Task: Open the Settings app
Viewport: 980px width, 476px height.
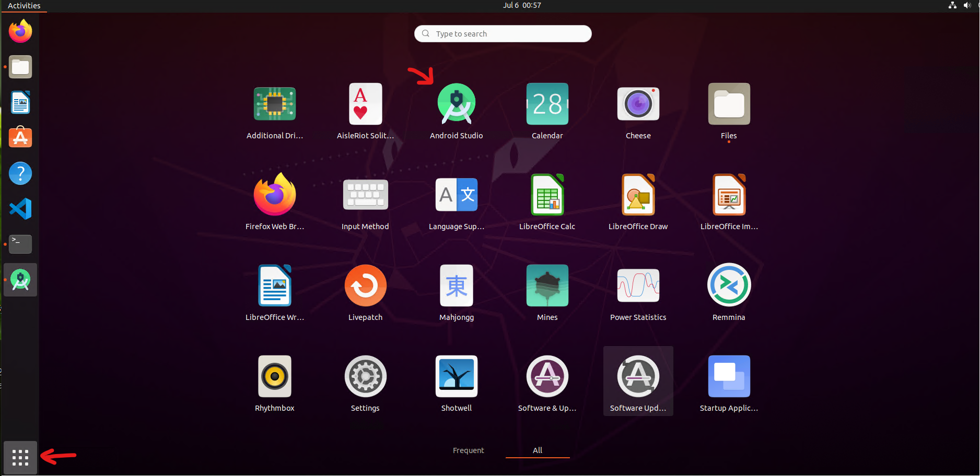Action: click(366, 384)
